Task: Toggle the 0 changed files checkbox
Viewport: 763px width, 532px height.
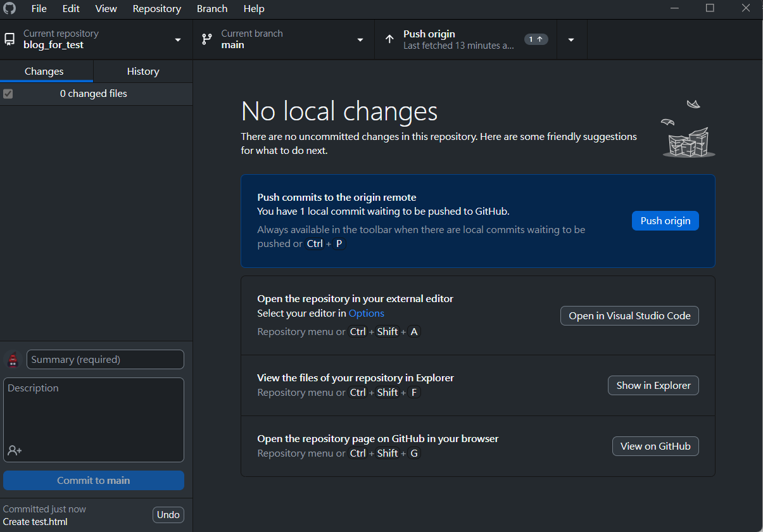Action: [8, 94]
